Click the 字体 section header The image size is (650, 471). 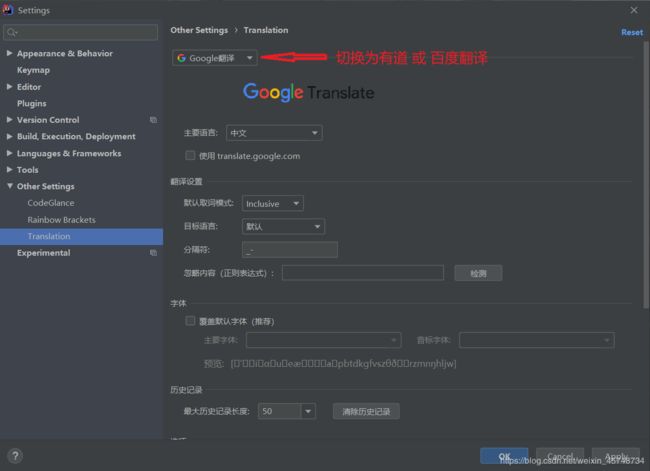(179, 303)
